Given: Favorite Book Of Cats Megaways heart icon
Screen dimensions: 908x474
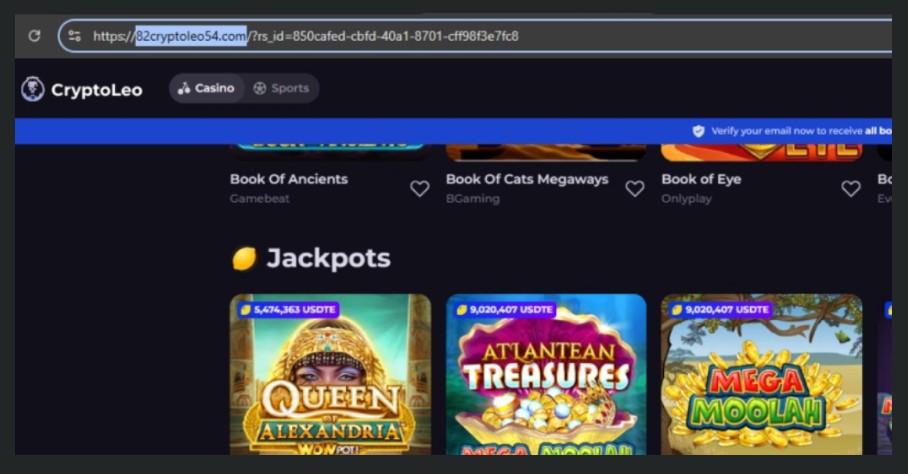Looking at the screenshot, I should coord(635,188).
